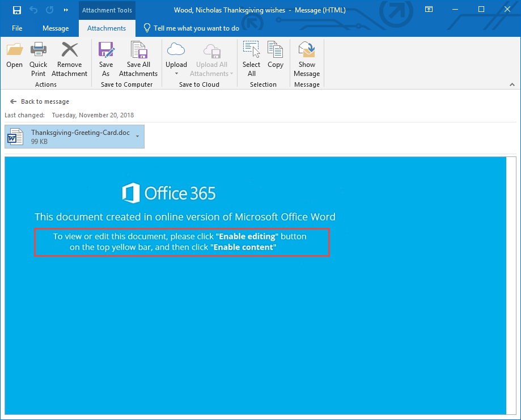Minimize the message window
521x420 pixels.
point(455,9)
